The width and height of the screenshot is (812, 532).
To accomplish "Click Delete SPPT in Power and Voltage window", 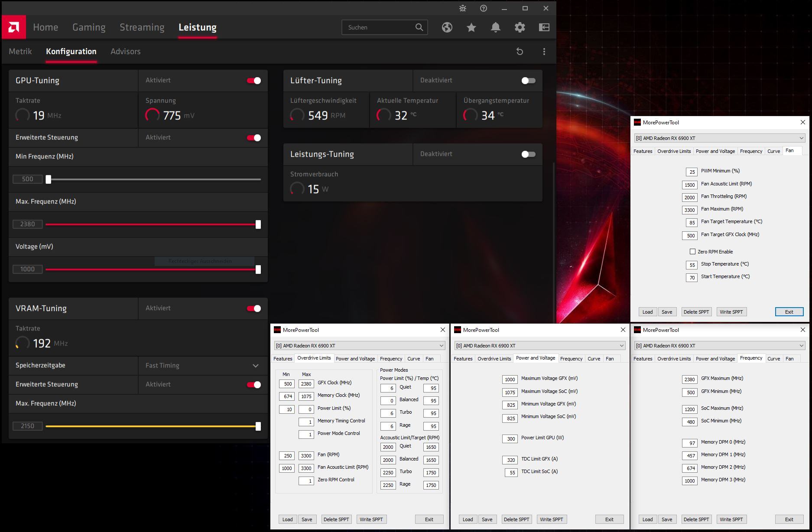I will (x=516, y=519).
